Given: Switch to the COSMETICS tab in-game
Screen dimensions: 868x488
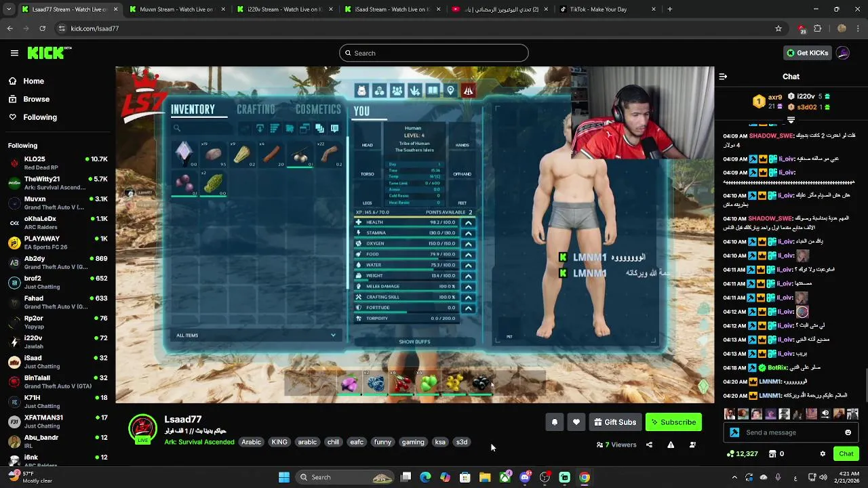Looking at the screenshot, I should point(318,109).
